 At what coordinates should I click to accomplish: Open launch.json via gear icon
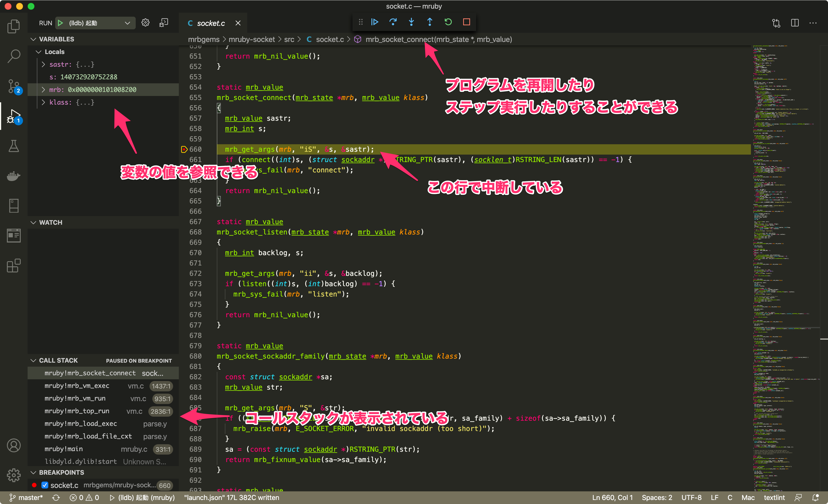[145, 23]
